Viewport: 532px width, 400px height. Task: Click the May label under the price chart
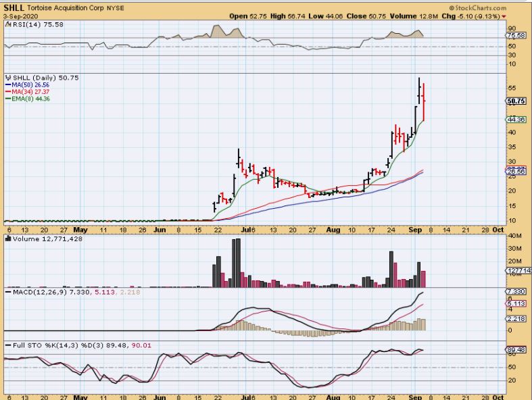80,230
